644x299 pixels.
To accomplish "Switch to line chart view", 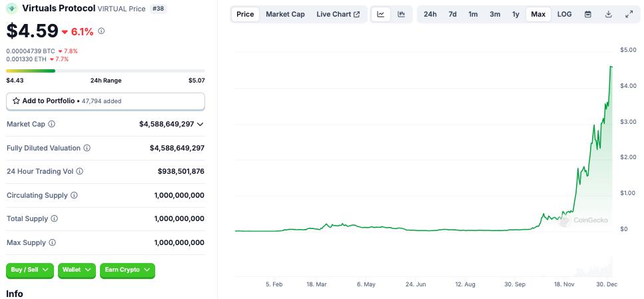I will (381, 14).
